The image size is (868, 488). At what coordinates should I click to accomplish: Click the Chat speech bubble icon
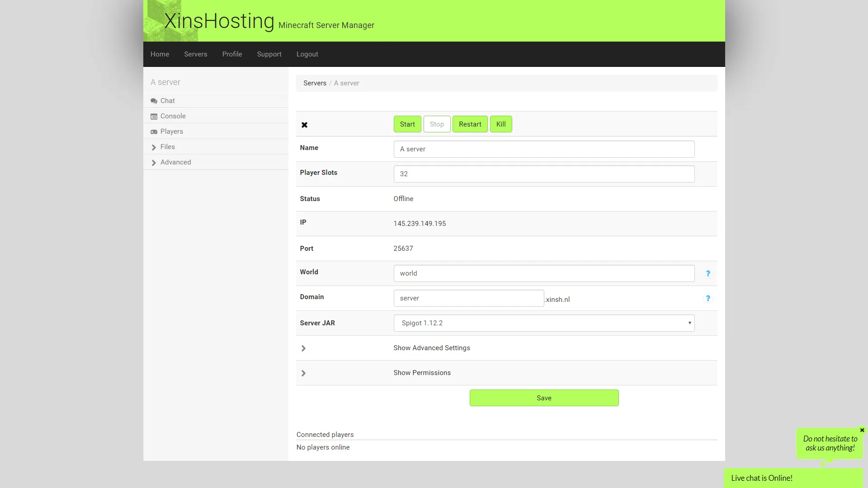point(154,101)
